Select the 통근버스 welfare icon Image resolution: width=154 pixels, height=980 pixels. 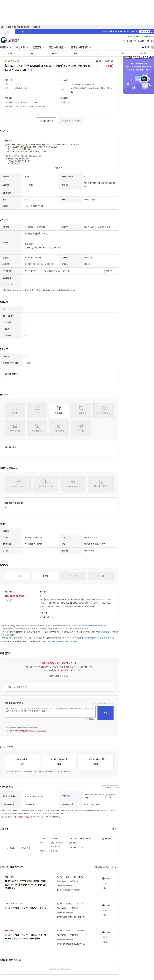(15, 411)
